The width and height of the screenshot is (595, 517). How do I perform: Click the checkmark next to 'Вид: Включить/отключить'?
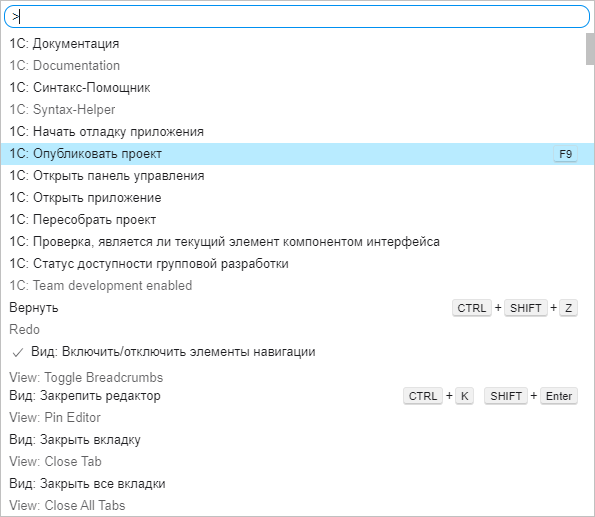tap(17, 353)
